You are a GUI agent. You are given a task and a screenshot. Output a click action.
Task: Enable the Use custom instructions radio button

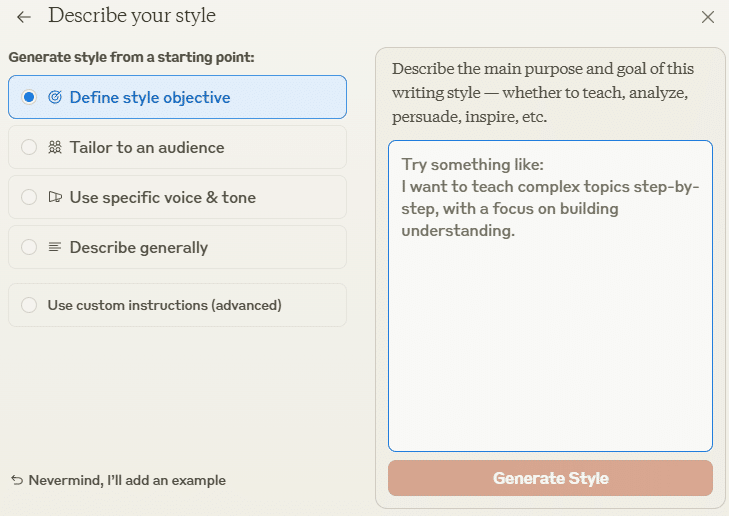29,305
